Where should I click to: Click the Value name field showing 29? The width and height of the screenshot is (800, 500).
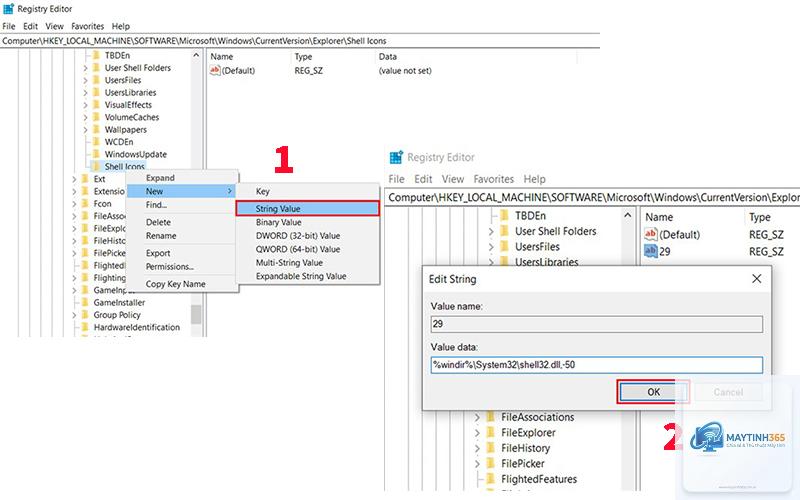(x=596, y=324)
